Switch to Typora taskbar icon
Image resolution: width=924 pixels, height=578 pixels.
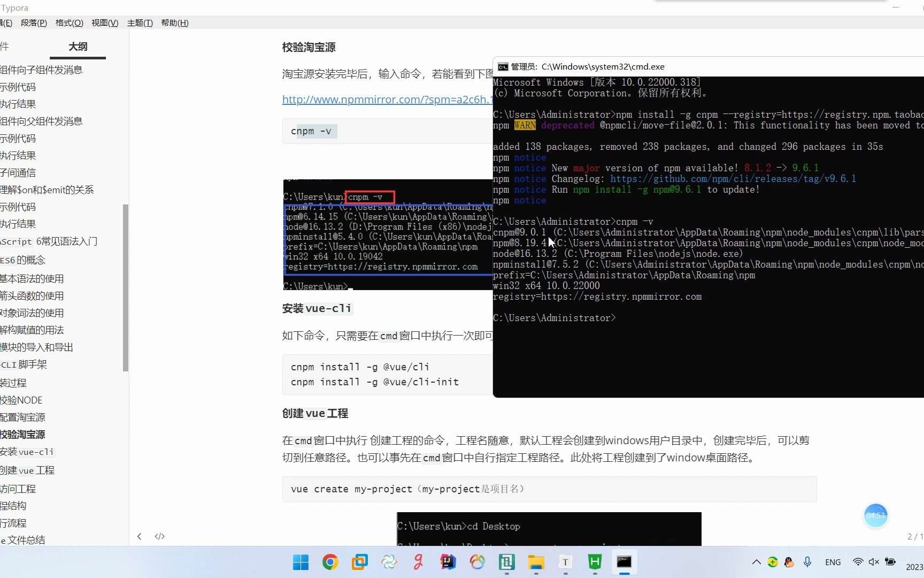565,562
